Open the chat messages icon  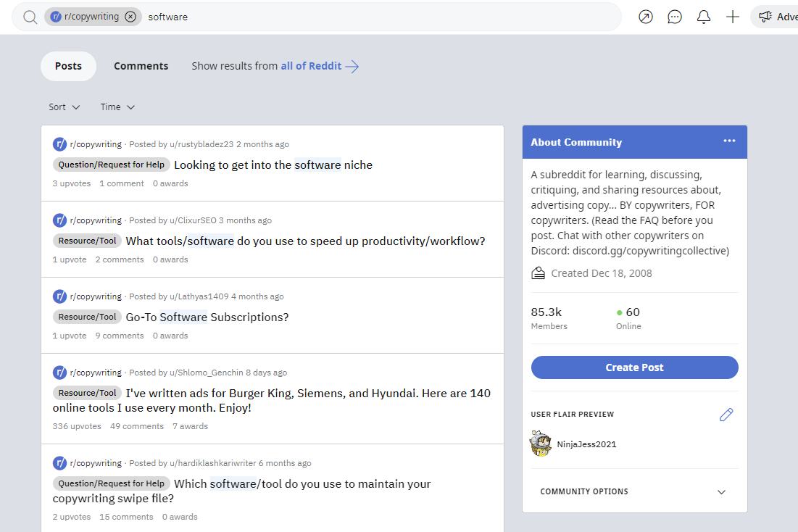(674, 16)
